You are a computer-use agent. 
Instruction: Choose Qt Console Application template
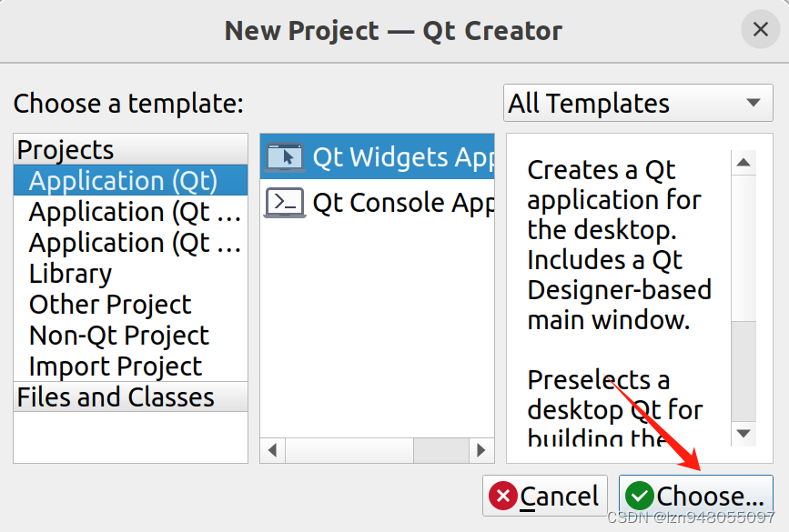[378, 203]
